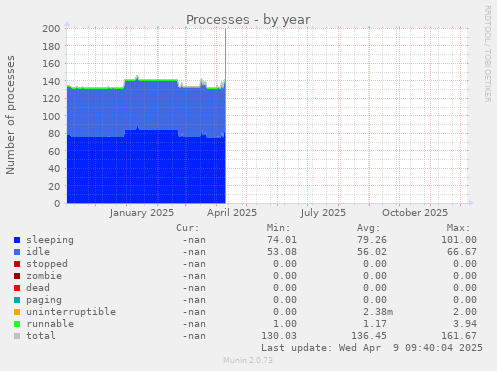497x371 pixels.
Task: Click the stopped legend color swatch
Action: (x=17, y=264)
